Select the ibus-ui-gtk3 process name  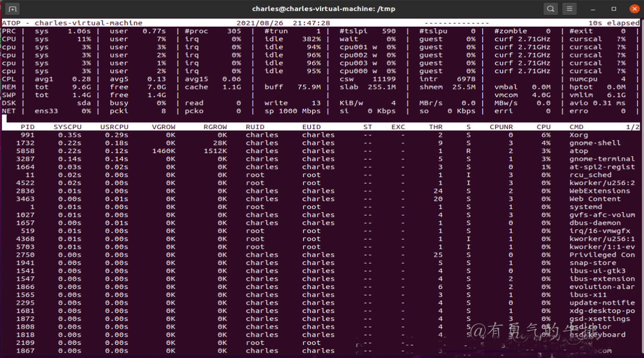coord(597,271)
